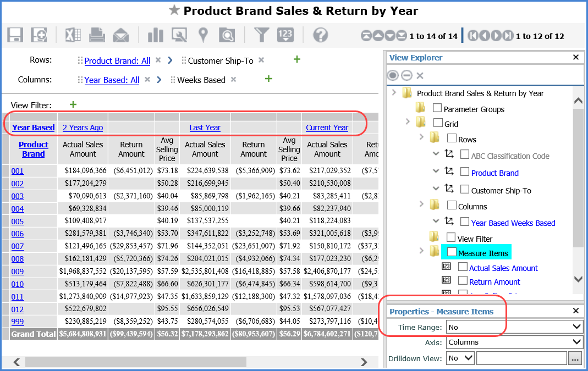Open the Last Year column link

click(205, 128)
